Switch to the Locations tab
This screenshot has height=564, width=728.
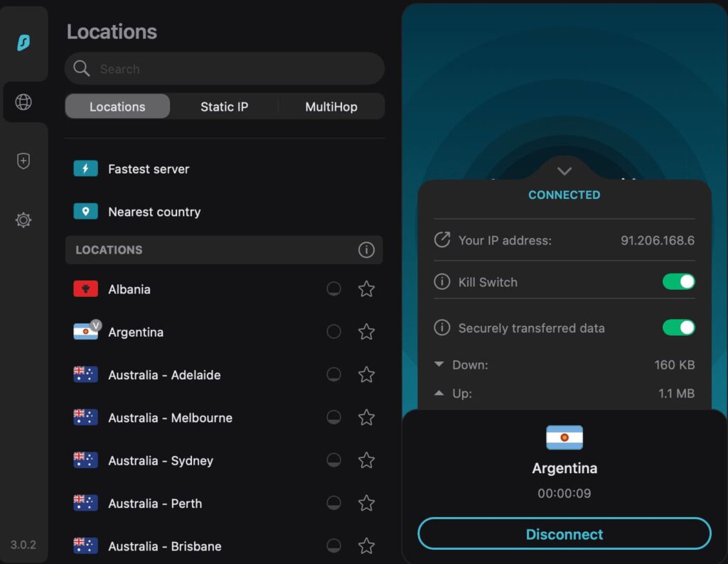click(x=117, y=107)
